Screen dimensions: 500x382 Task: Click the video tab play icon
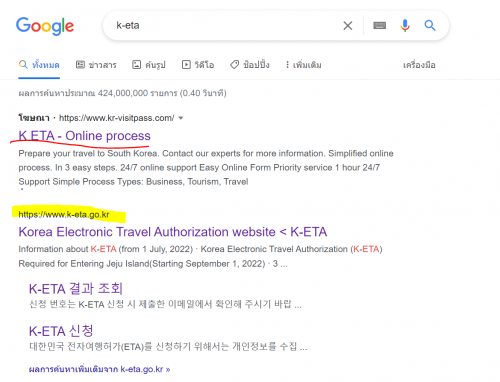186,64
